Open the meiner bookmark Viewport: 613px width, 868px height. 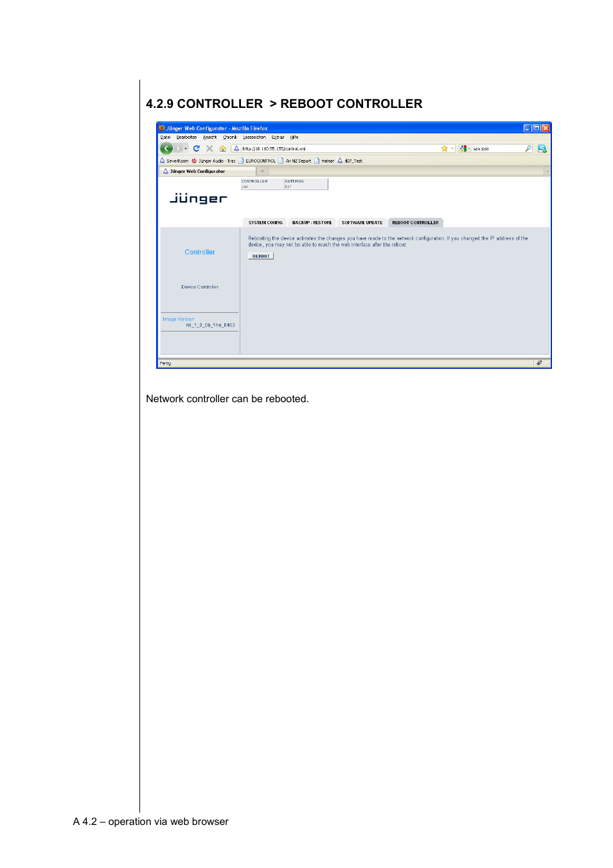324,161
